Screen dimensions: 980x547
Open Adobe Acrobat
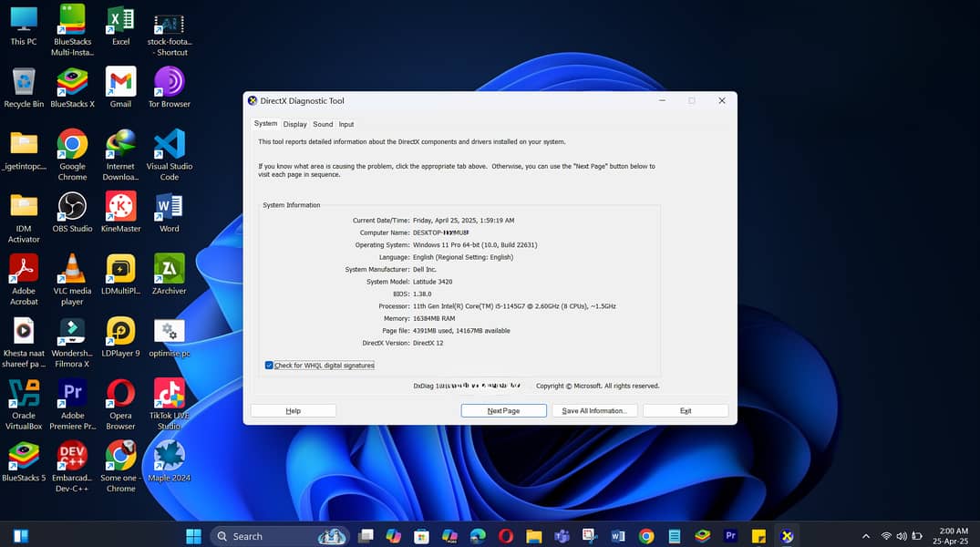(x=24, y=280)
